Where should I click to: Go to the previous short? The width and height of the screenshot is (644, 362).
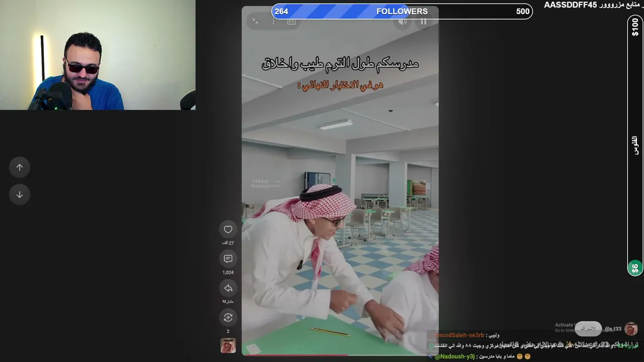click(x=20, y=167)
